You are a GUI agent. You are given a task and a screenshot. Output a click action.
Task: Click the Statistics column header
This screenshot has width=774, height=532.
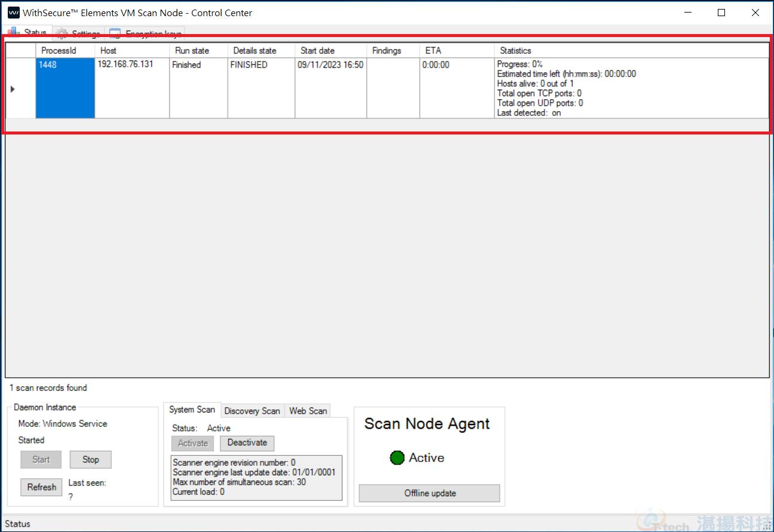pos(631,51)
